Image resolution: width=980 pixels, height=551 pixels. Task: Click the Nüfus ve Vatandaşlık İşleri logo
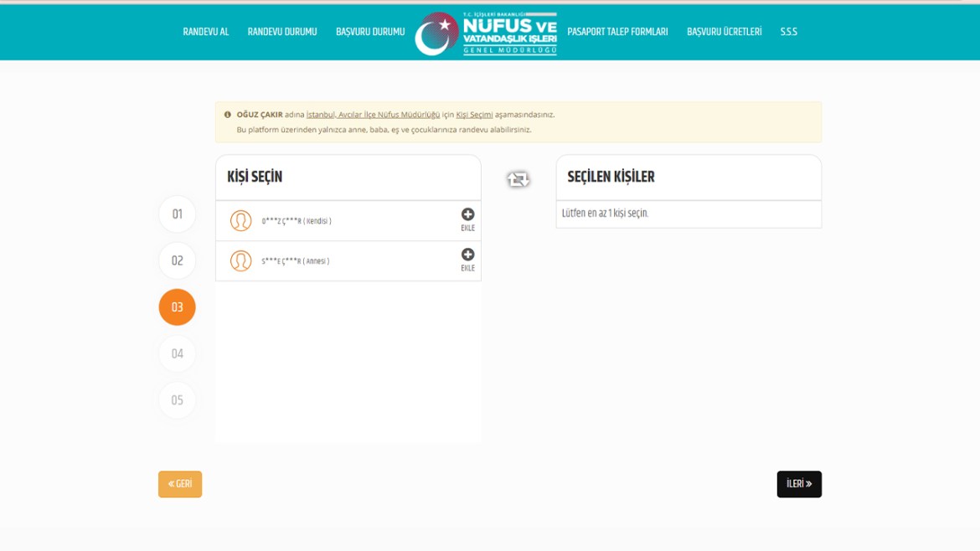click(486, 33)
